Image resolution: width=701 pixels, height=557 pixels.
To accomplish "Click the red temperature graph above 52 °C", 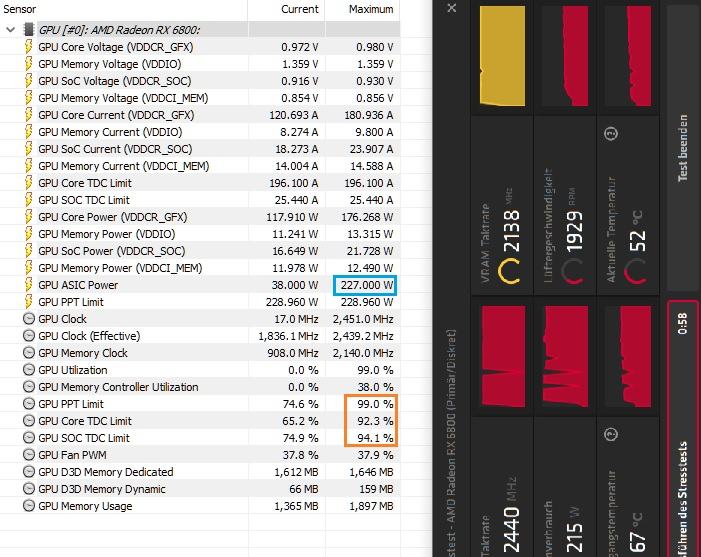I will point(630,56).
